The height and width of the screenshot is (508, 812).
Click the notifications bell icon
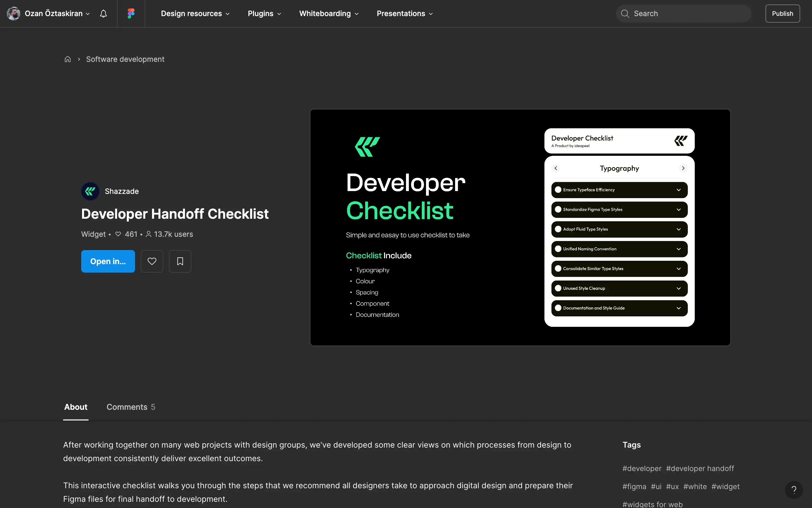click(103, 14)
